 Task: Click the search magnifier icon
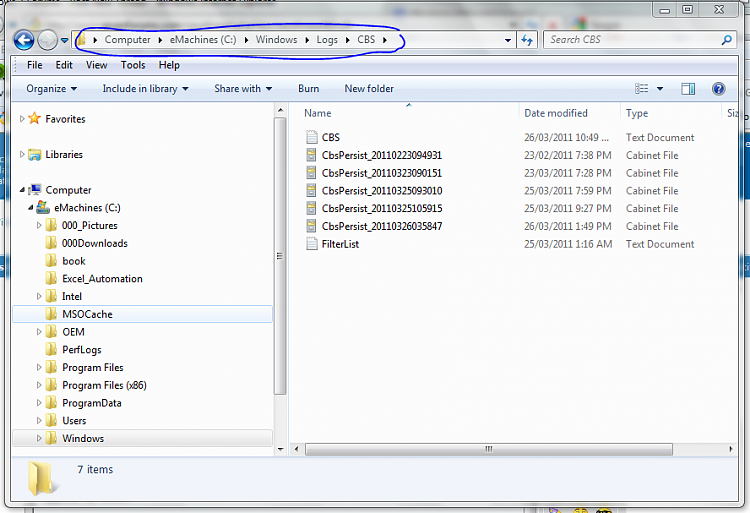pos(726,40)
